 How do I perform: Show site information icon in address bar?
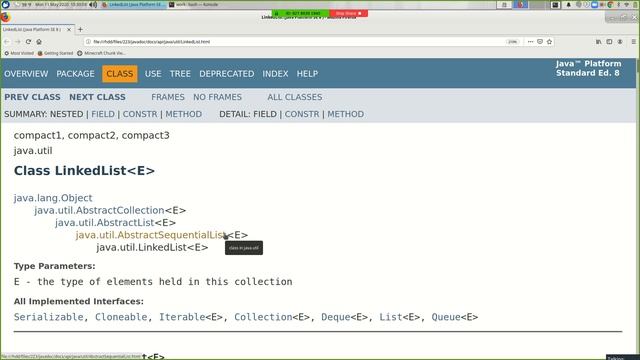pos(88,42)
